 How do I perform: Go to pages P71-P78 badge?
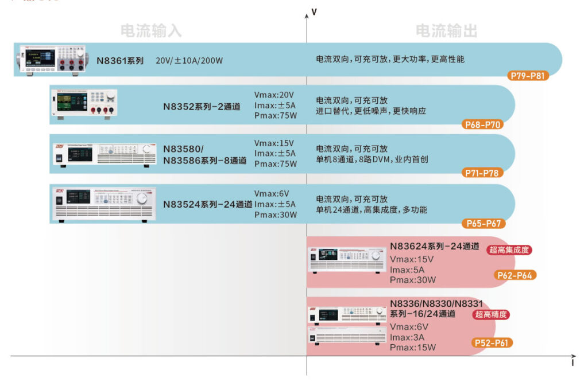(x=482, y=173)
